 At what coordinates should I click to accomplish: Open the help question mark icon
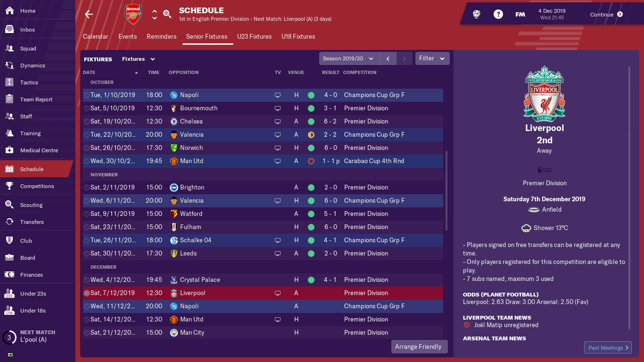click(x=498, y=14)
